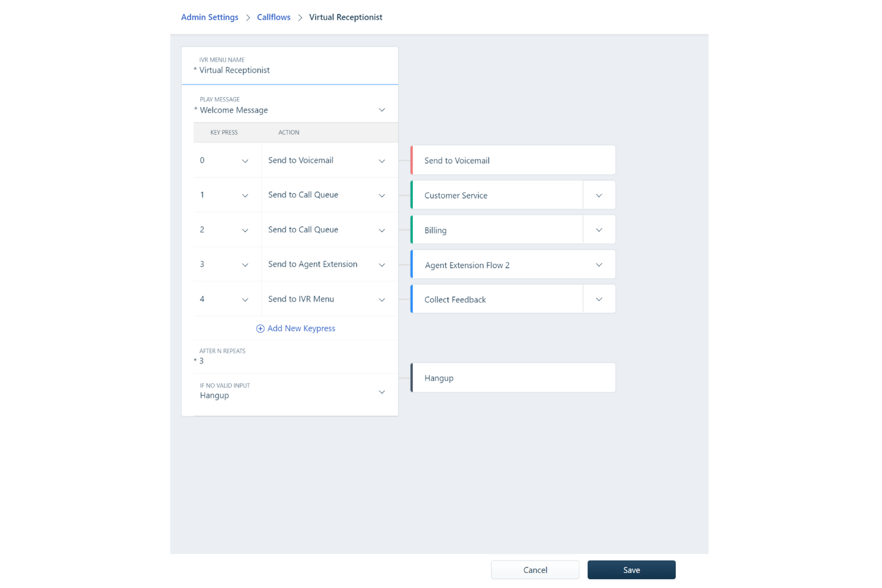Open the key press 0 chevron
This screenshot has height=588, width=882.
(245, 161)
